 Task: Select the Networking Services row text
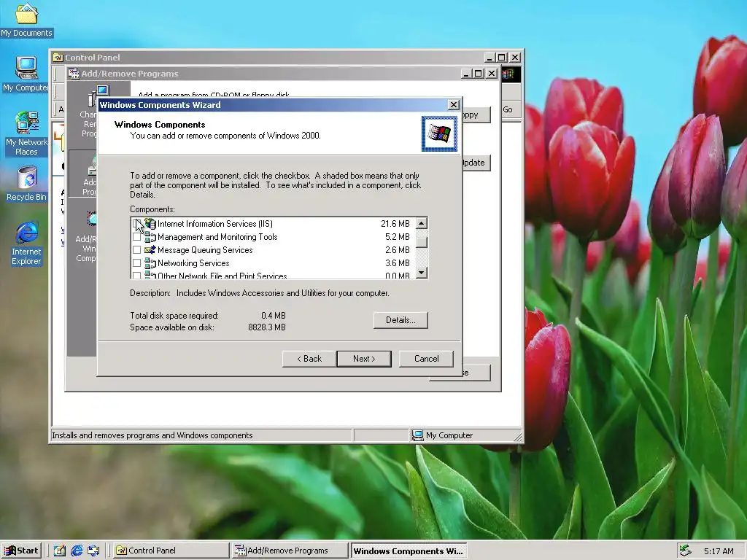pos(193,262)
